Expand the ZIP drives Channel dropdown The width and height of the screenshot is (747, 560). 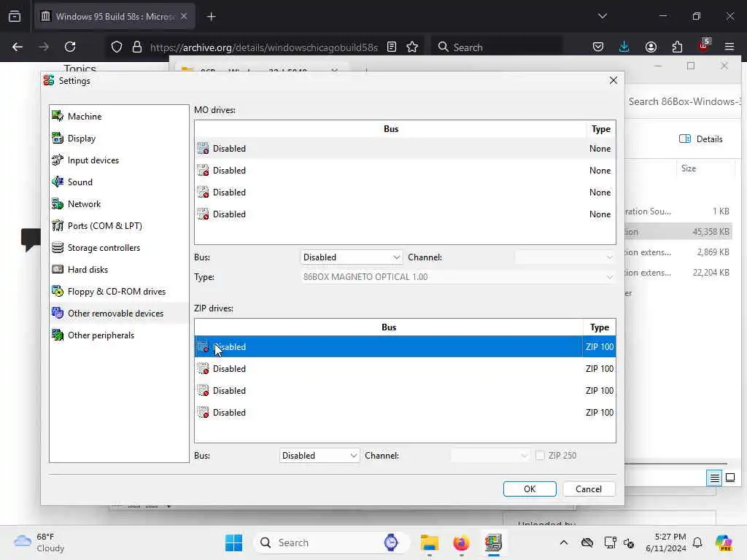point(490,456)
